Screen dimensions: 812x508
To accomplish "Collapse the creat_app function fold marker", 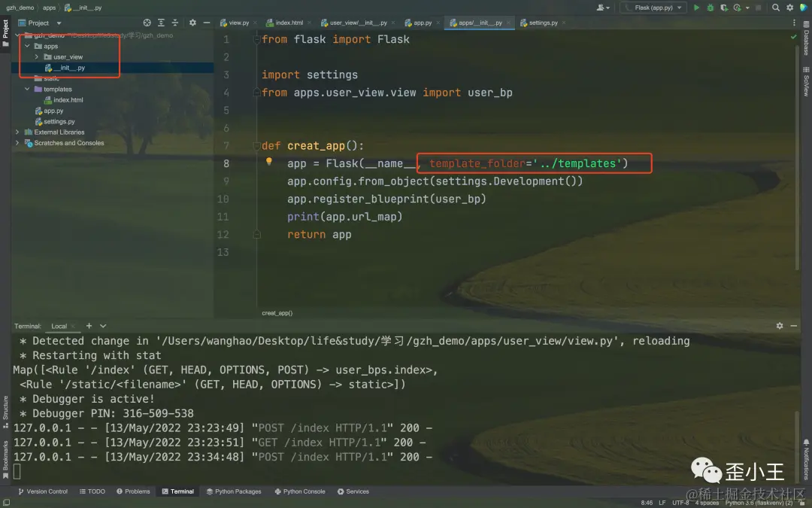I will point(256,146).
